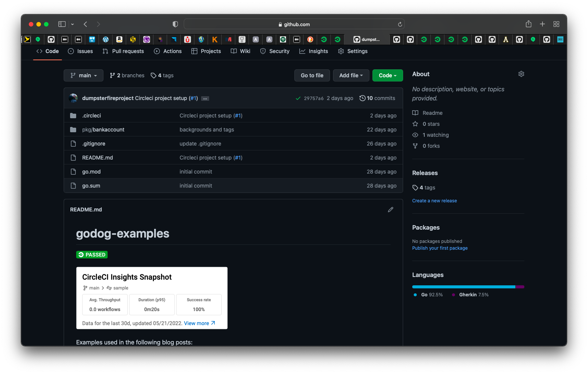Open README.md in file list

pos(97,158)
